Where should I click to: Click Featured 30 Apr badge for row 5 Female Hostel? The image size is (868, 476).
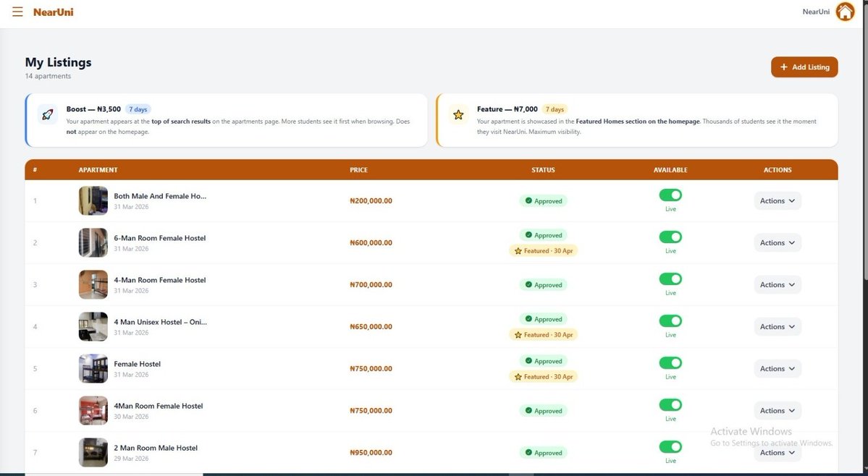tap(543, 377)
